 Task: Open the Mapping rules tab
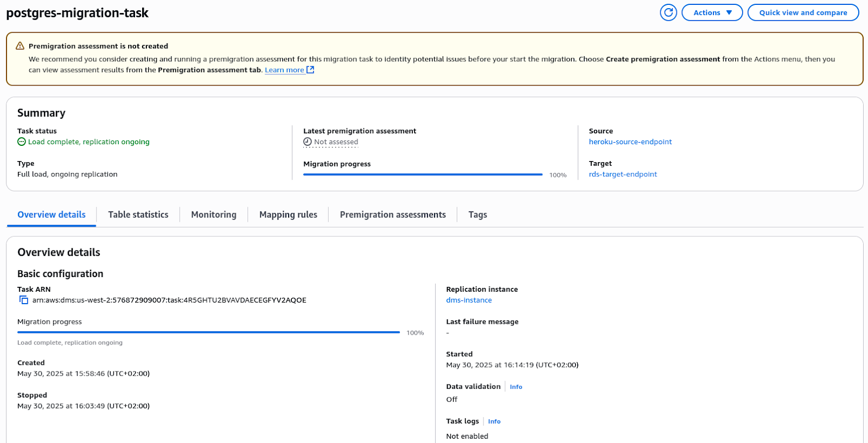pyautogui.click(x=288, y=215)
